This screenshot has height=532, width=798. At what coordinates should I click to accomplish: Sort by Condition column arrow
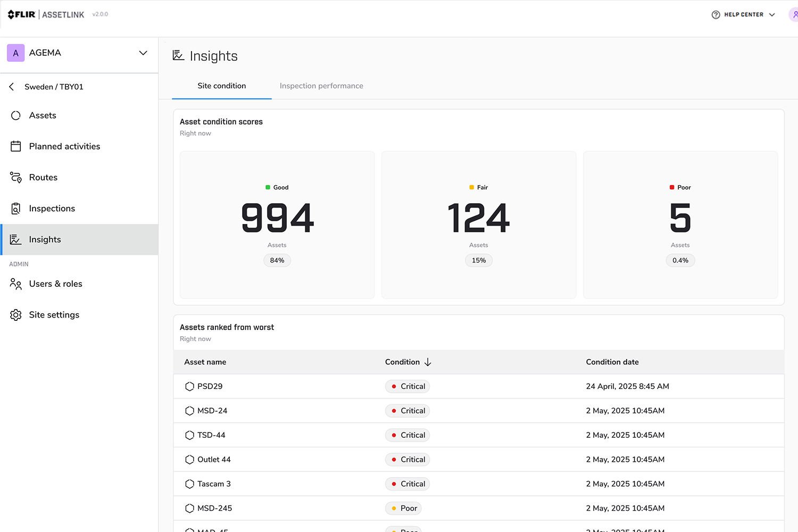click(x=428, y=362)
